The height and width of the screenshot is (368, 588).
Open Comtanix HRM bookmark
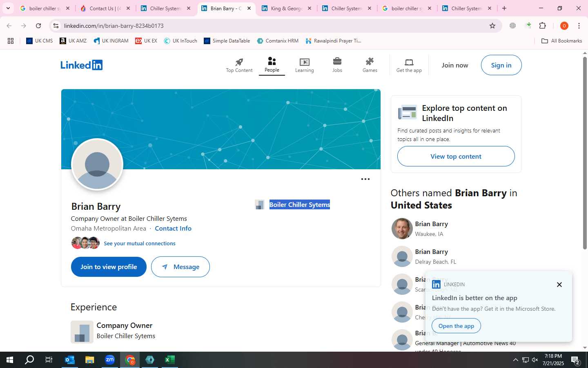278,41
